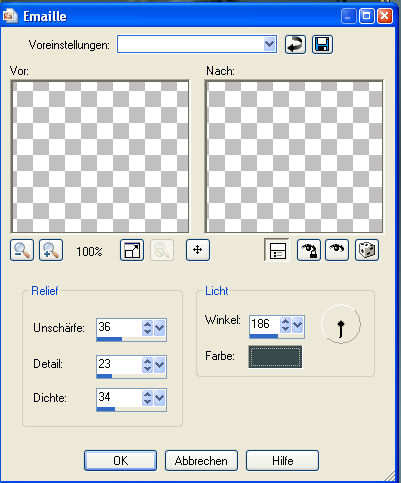The height and width of the screenshot is (483, 401).
Task: Open the Farbe light color swatch
Action: click(275, 357)
